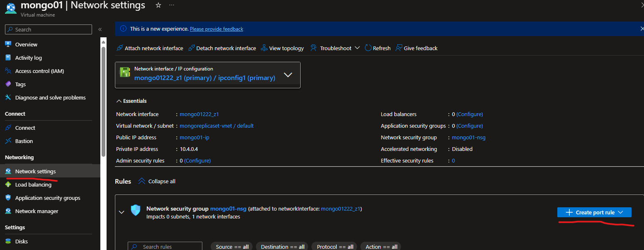Open View topology
644x250 pixels.
point(282,48)
